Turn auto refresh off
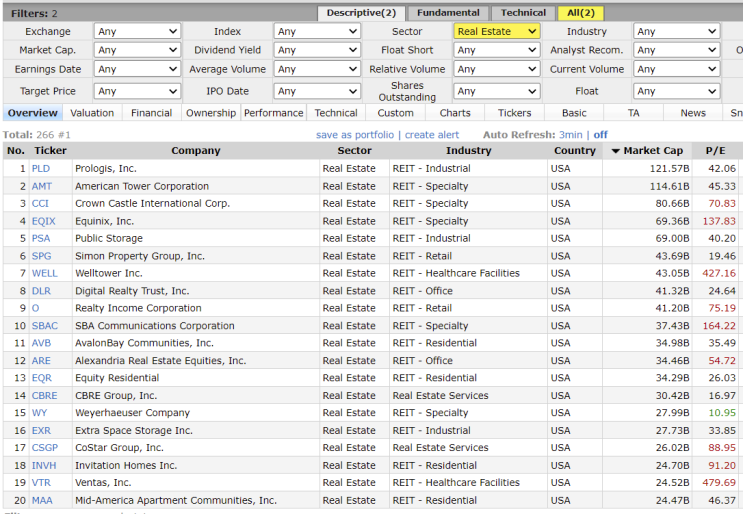This screenshot has width=743, height=514. click(600, 135)
